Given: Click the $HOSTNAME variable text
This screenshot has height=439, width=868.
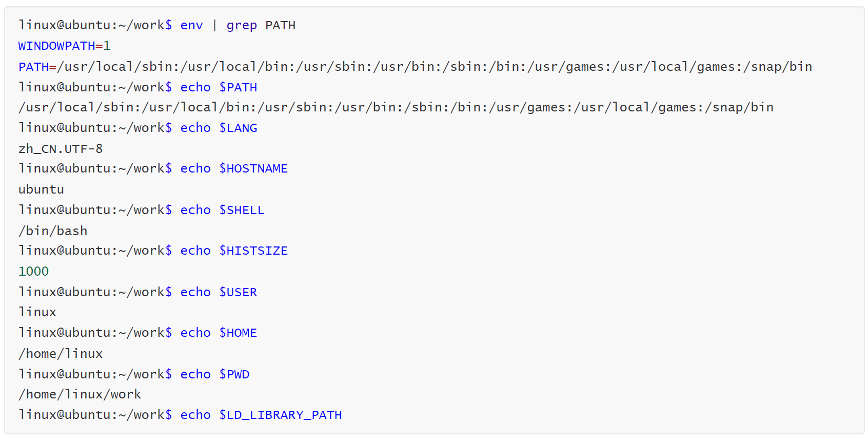Looking at the screenshot, I should click(253, 168).
